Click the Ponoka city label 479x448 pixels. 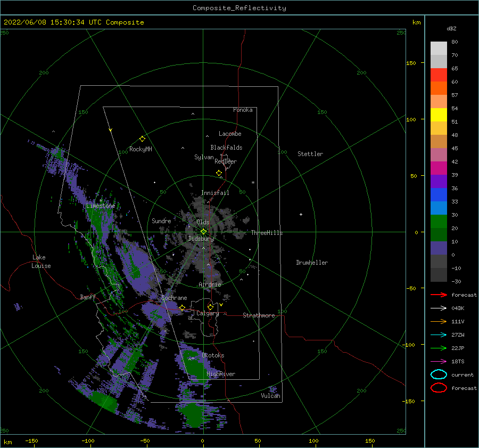click(243, 110)
